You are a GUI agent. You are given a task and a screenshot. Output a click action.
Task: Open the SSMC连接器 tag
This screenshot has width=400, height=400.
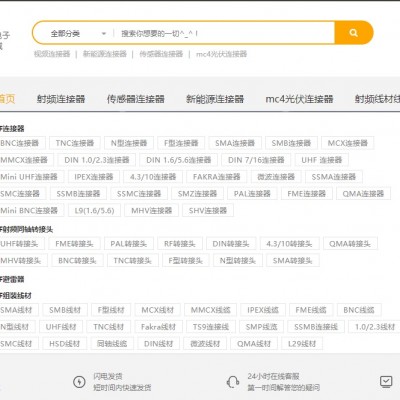139,194
